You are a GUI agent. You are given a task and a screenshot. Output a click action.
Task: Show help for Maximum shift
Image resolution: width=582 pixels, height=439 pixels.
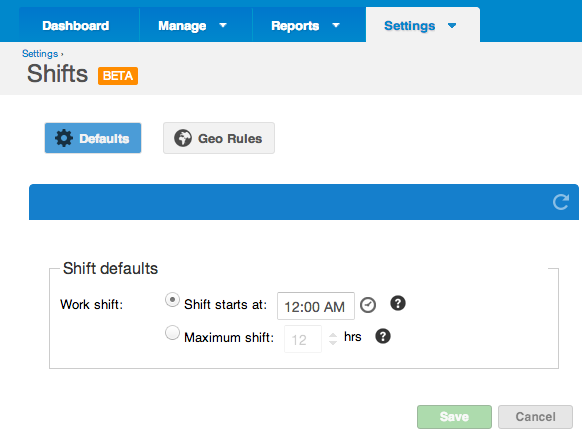[383, 336]
